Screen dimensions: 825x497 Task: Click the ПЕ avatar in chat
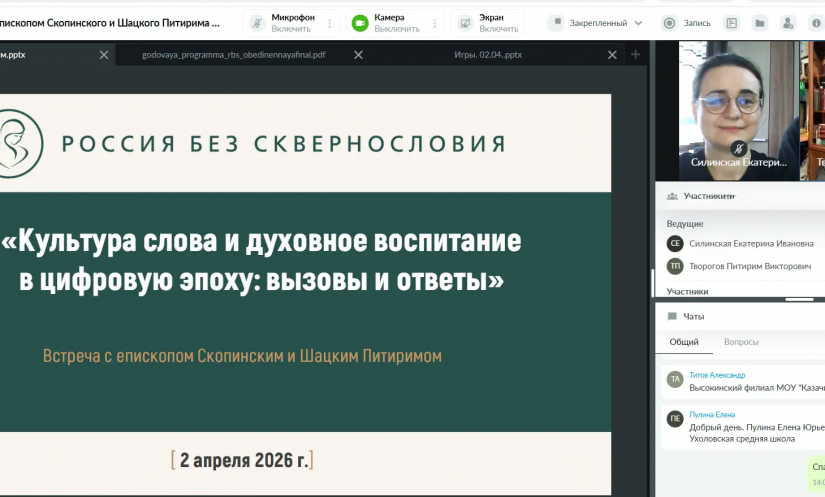click(675, 419)
